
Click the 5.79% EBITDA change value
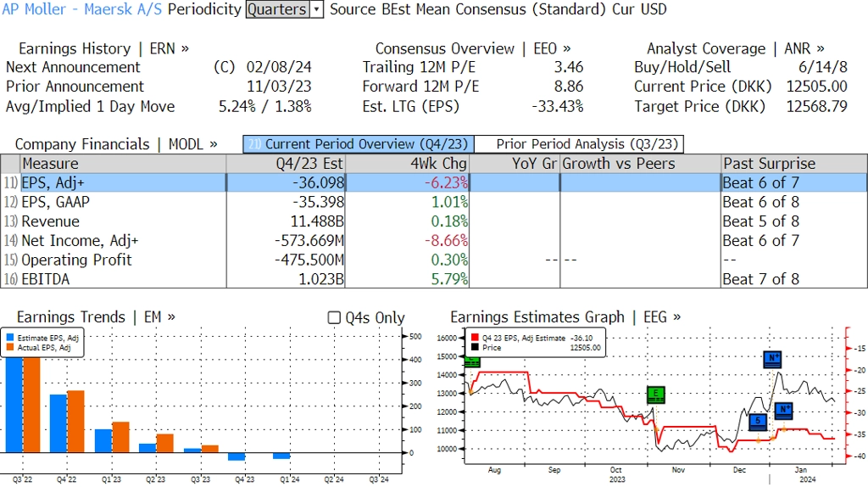[449, 279]
